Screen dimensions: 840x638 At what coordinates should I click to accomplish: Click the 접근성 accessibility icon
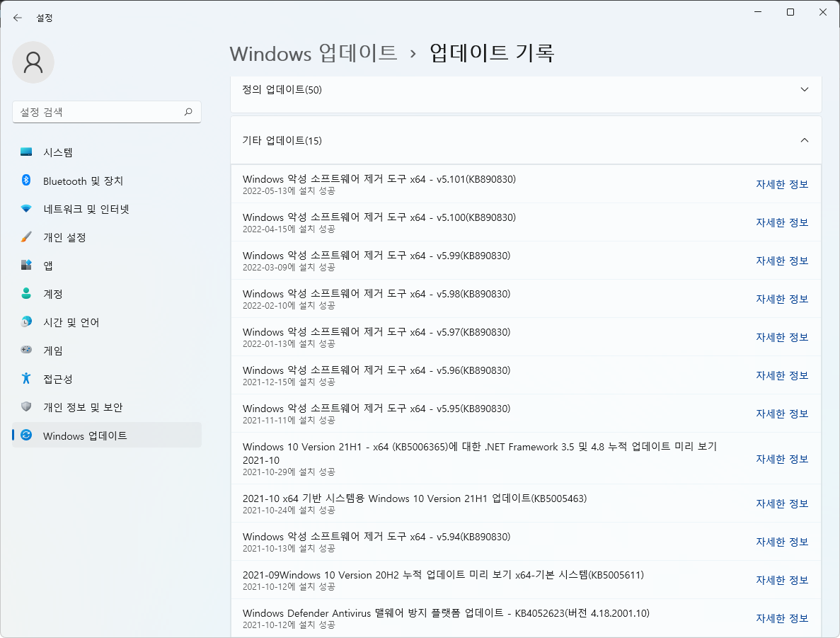pyautogui.click(x=26, y=379)
